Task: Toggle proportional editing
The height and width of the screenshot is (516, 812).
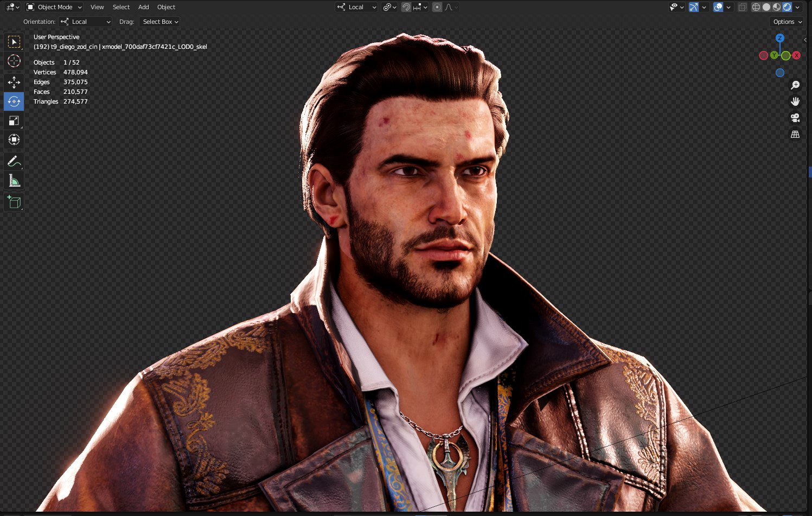Action: (x=437, y=7)
